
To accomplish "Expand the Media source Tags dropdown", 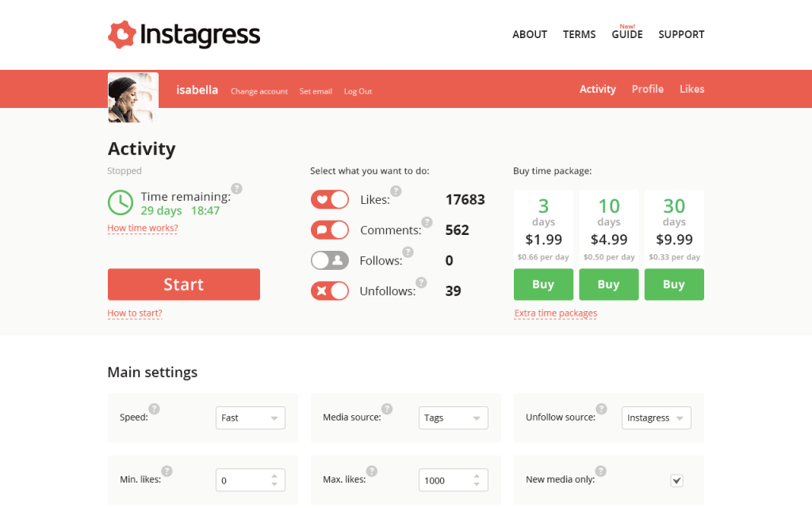I will [453, 418].
